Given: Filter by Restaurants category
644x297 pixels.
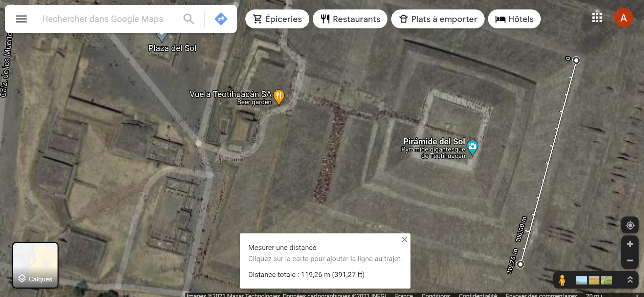Looking at the screenshot, I should 350,19.
